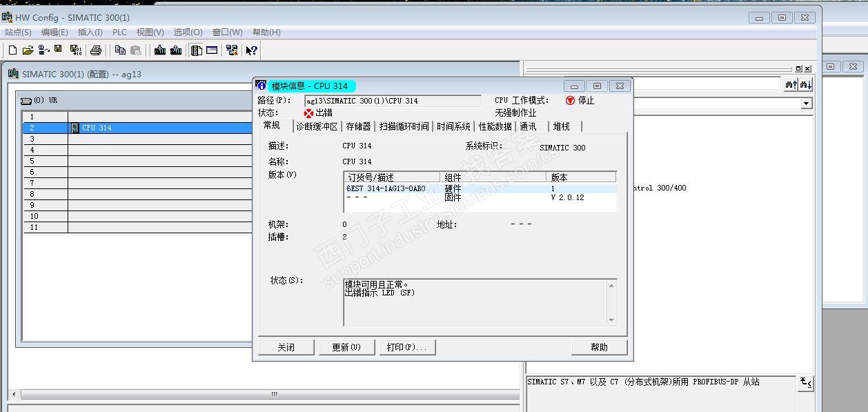Image resolution: width=868 pixels, height=412 pixels.
Task: Click the Print toolbar icon
Action: tap(96, 50)
